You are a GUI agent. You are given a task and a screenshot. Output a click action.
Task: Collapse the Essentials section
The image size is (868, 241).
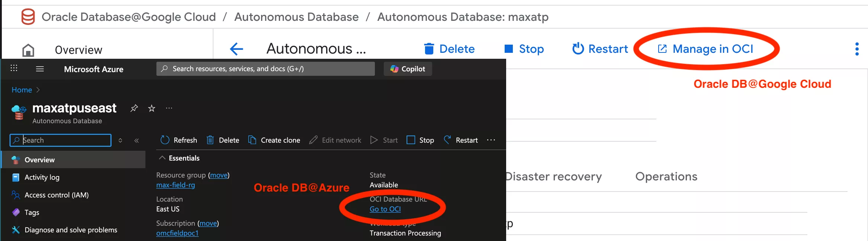point(162,158)
